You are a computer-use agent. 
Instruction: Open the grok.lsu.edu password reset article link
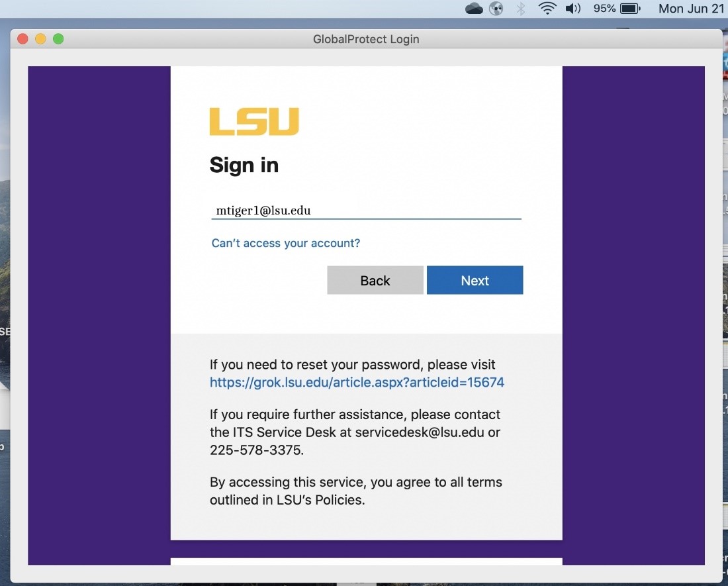coord(357,382)
